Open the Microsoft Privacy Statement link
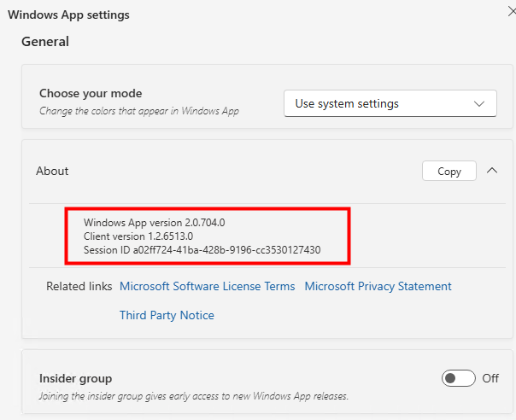Screen dimensions: 516x420 378,286
